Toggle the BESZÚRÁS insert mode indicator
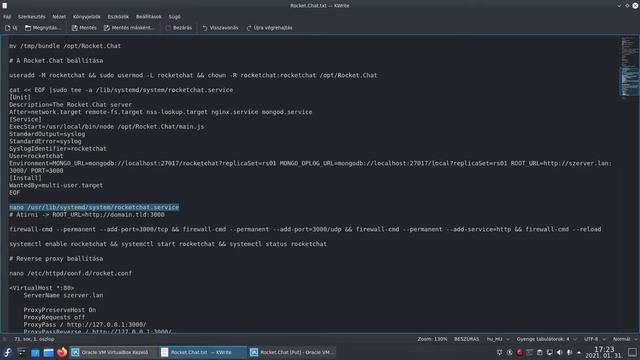 tap(467, 339)
